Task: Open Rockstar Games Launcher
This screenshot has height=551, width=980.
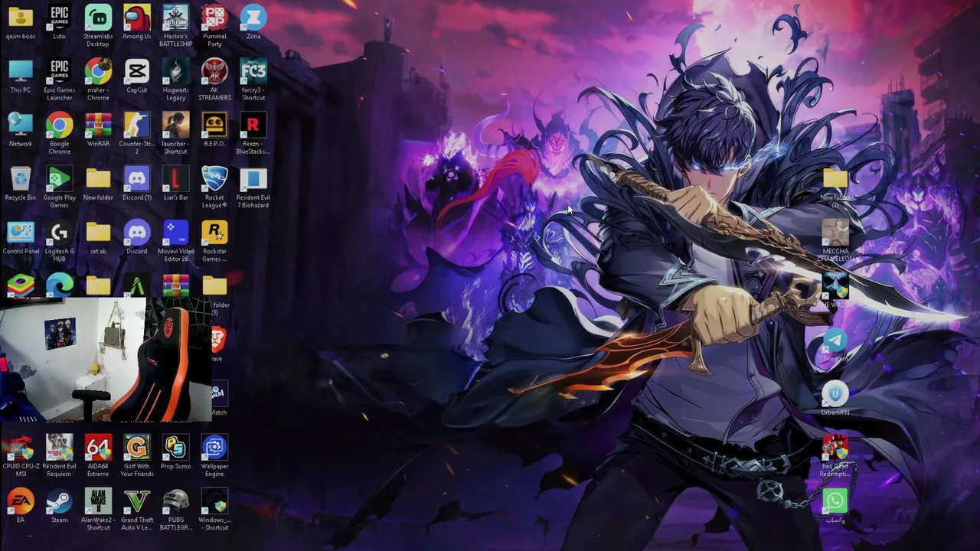Action: pyautogui.click(x=214, y=240)
